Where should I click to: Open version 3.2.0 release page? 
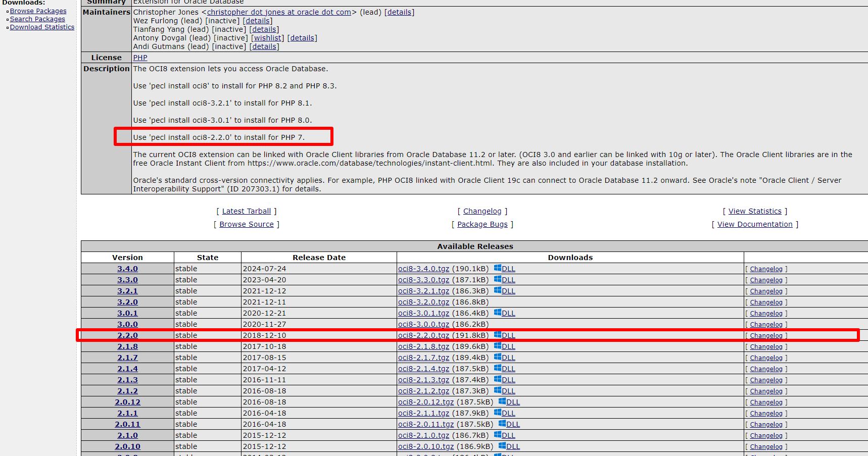[x=127, y=302]
